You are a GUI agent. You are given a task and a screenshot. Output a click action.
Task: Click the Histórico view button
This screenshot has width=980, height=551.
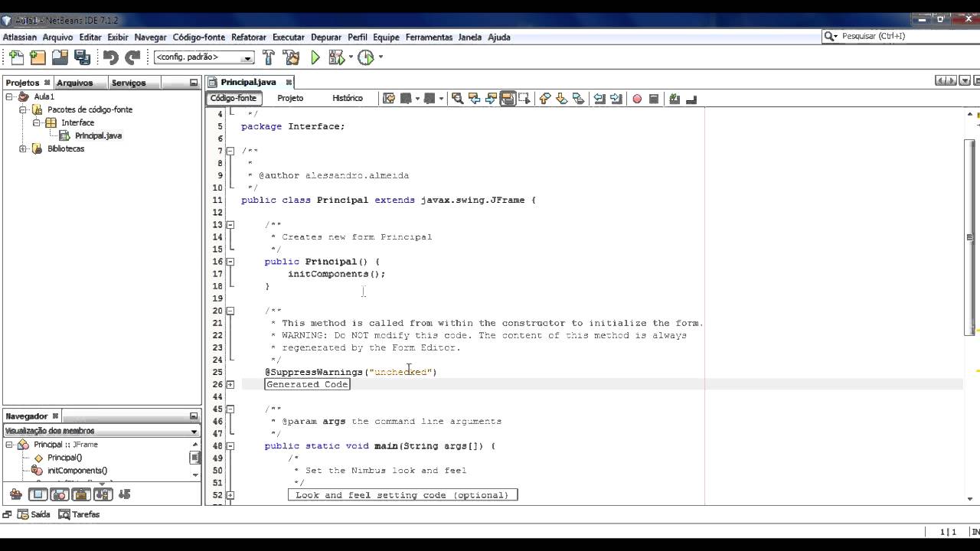348,97
